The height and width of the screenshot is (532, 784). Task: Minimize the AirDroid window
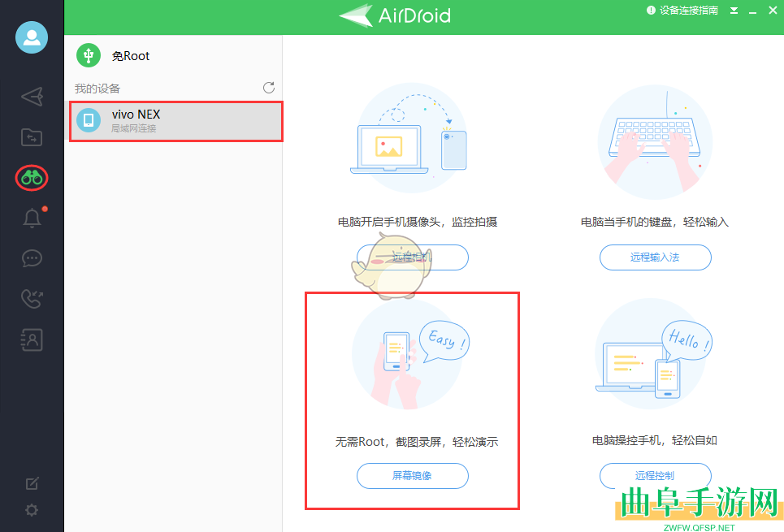752,11
